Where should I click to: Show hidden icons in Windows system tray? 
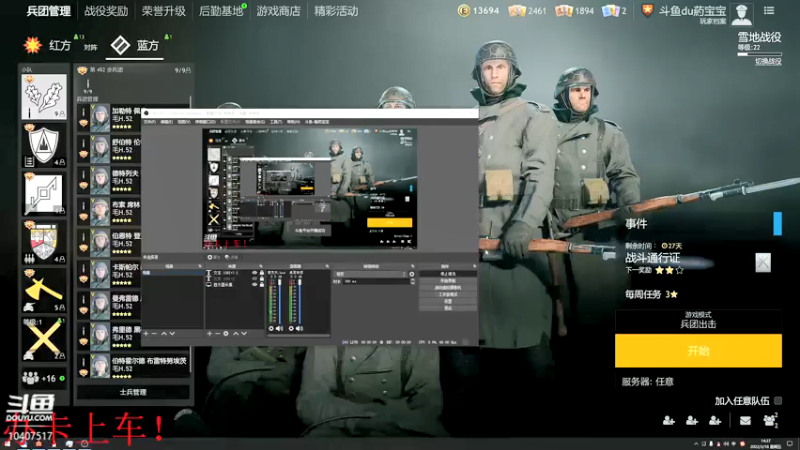pyautogui.click(x=696, y=444)
